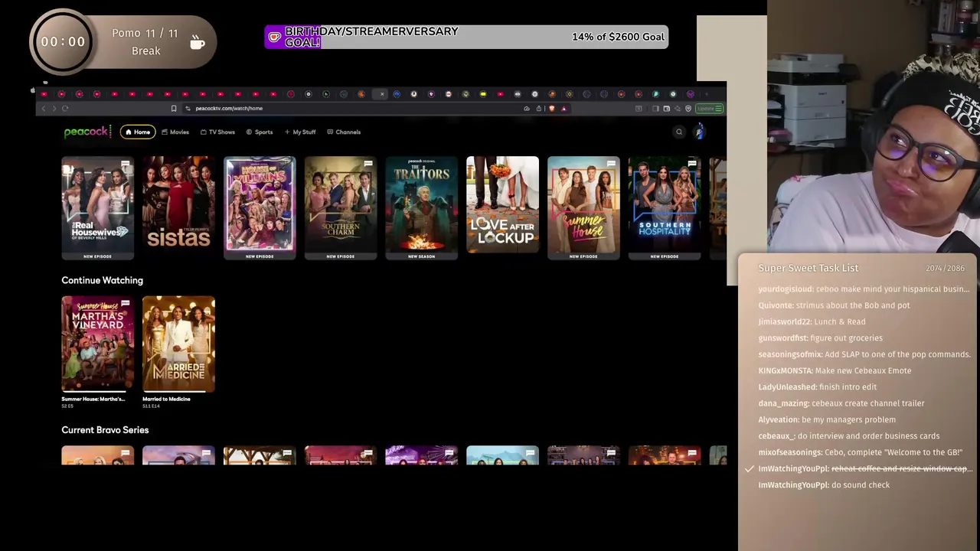
Task: Open the TV Shows tab
Action: point(217,132)
